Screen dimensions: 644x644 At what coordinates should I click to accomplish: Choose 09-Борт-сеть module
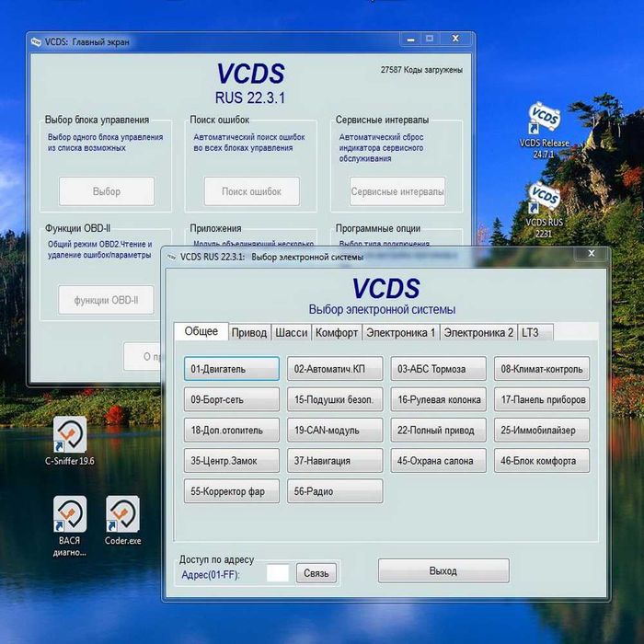click(x=232, y=399)
